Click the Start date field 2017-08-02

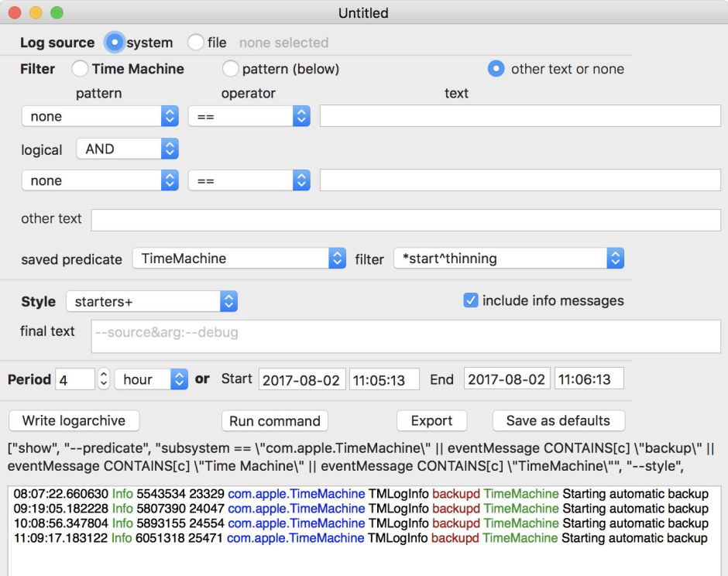(x=301, y=379)
